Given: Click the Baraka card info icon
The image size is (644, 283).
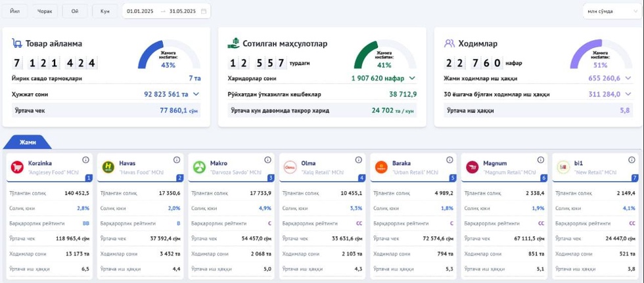Looking at the screenshot, I should (x=449, y=160).
